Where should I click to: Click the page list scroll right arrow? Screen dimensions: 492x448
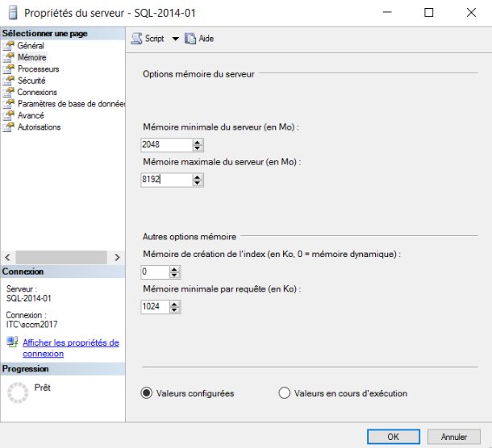coord(117,257)
